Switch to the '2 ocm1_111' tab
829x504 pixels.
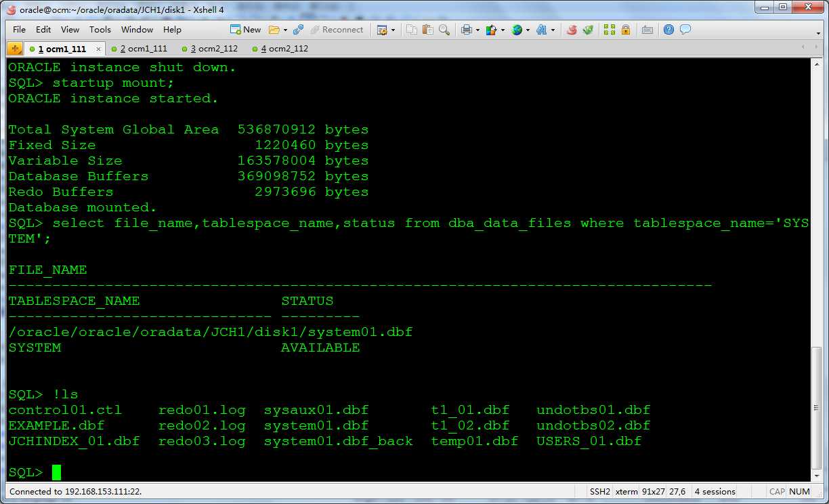[x=139, y=49]
